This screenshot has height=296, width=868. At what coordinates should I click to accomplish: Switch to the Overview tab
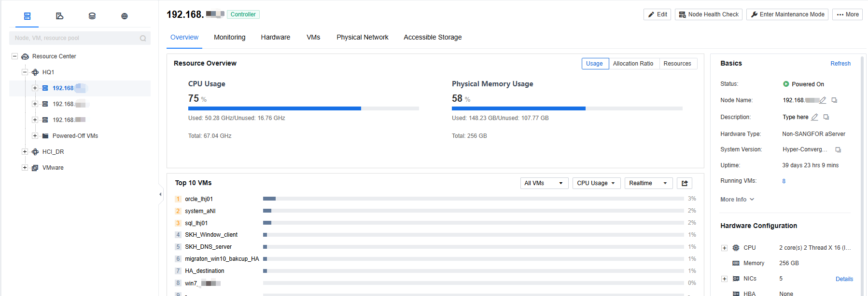(184, 37)
